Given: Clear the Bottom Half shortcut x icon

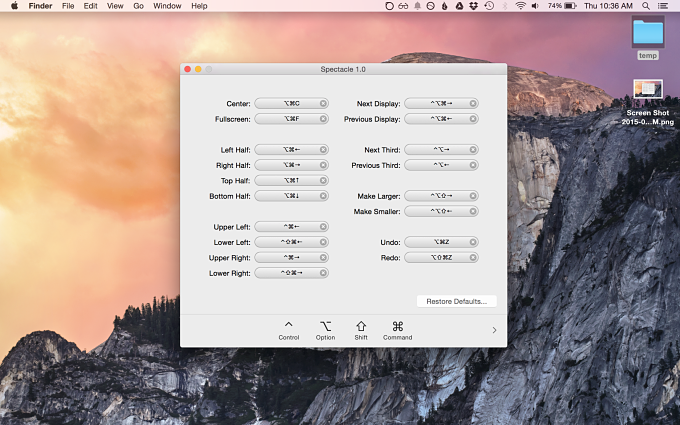Looking at the screenshot, I should (x=324, y=196).
